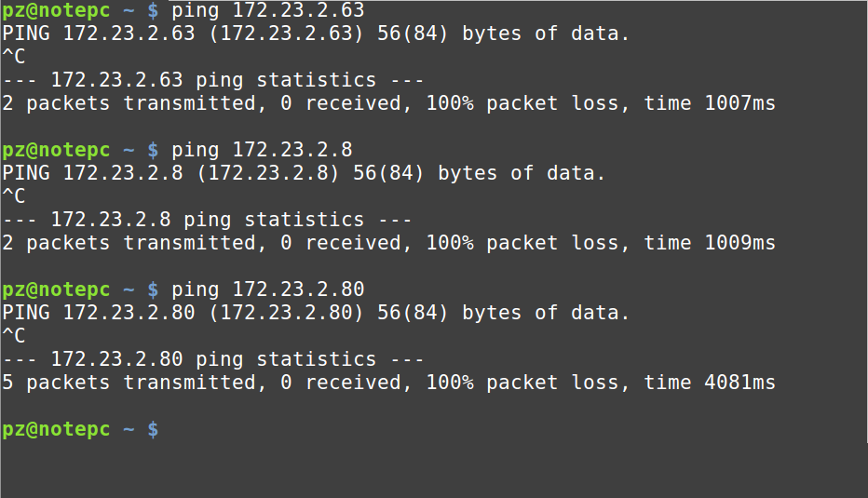Image resolution: width=868 pixels, height=498 pixels.
Task: Click the ping 172.23.2.63 command text
Action: (268, 10)
